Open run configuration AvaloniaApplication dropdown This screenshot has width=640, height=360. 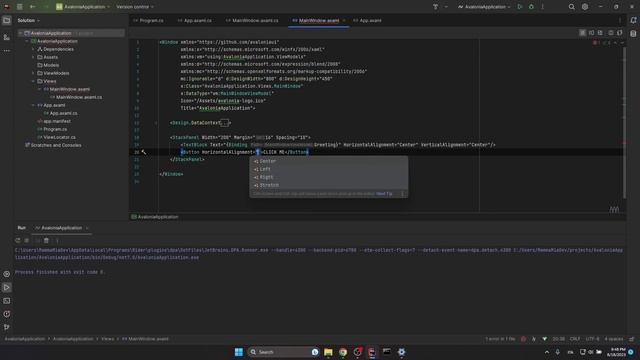coord(484,7)
